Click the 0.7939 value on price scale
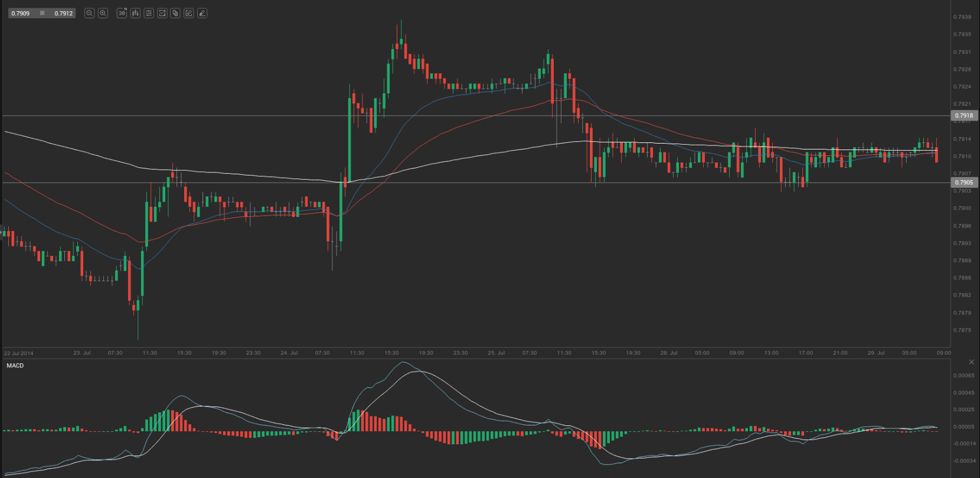The width and height of the screenshot is (980, 478). [x=962, y=17]
